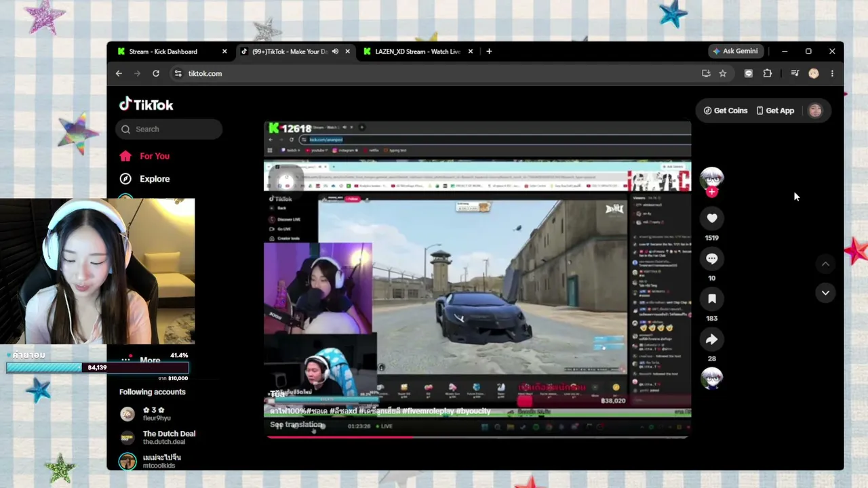Click the Following accounts heading
The image size is (868, 488).
point(153,392)
